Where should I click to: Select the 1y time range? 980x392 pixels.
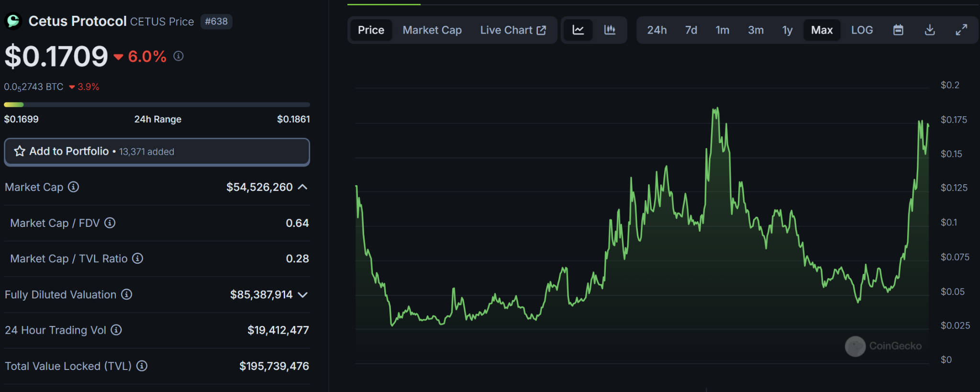(787, 30)
